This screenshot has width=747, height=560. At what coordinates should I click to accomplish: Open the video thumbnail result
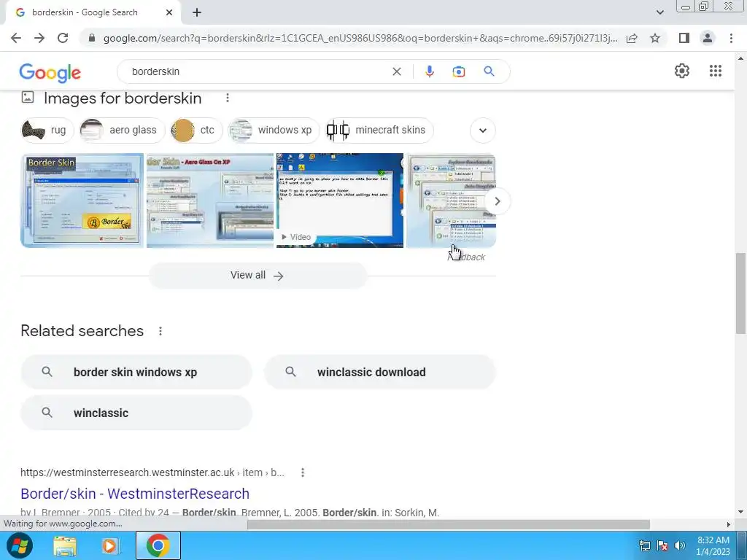(x=340, y=201)
